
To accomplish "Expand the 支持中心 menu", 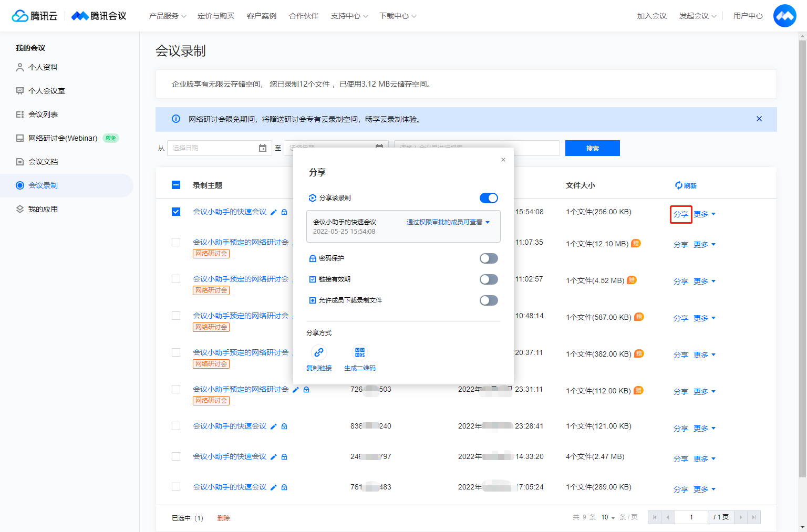I will pos(349,16).
